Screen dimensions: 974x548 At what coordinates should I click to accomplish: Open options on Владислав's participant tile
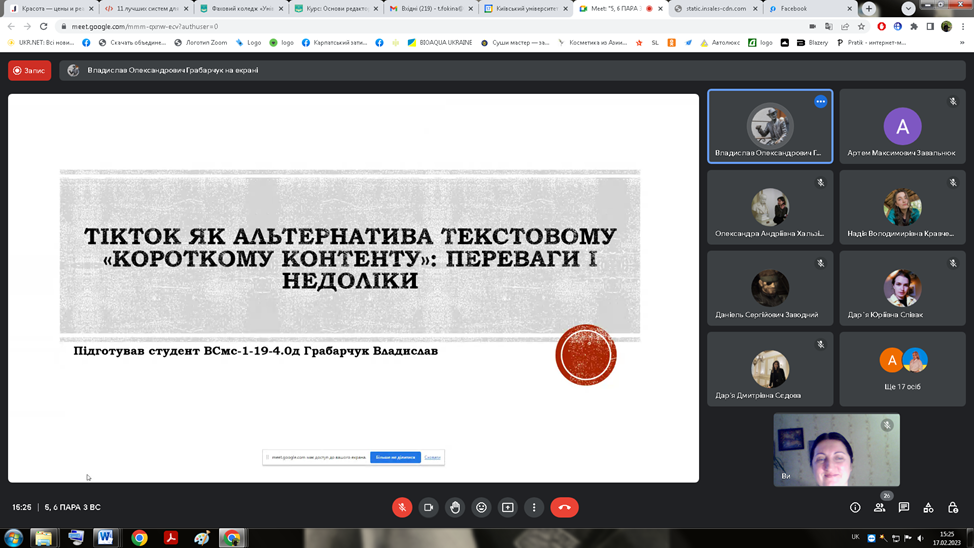click(820, 101)
